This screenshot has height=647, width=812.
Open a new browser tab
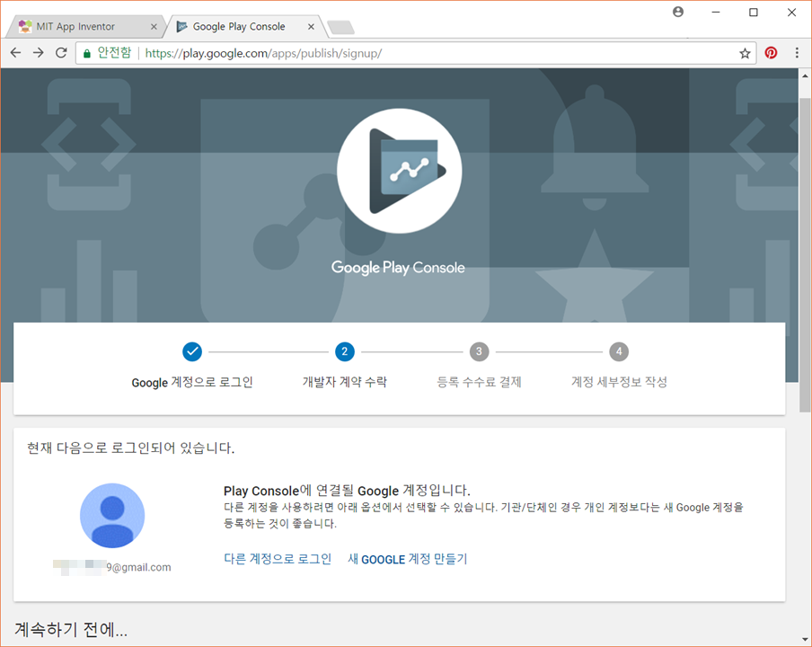[x=340, y=28]
